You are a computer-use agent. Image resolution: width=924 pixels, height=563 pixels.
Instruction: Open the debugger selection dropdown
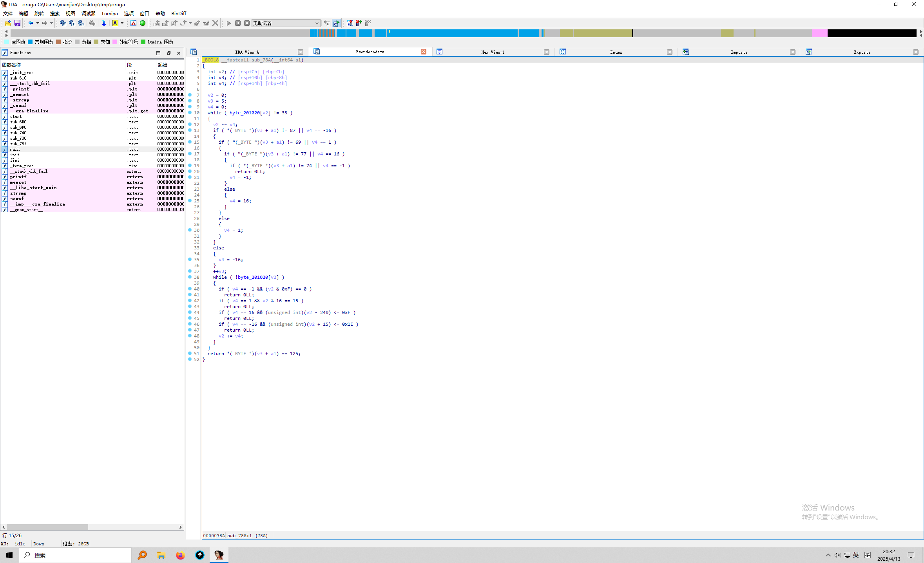tap(317, 23)
